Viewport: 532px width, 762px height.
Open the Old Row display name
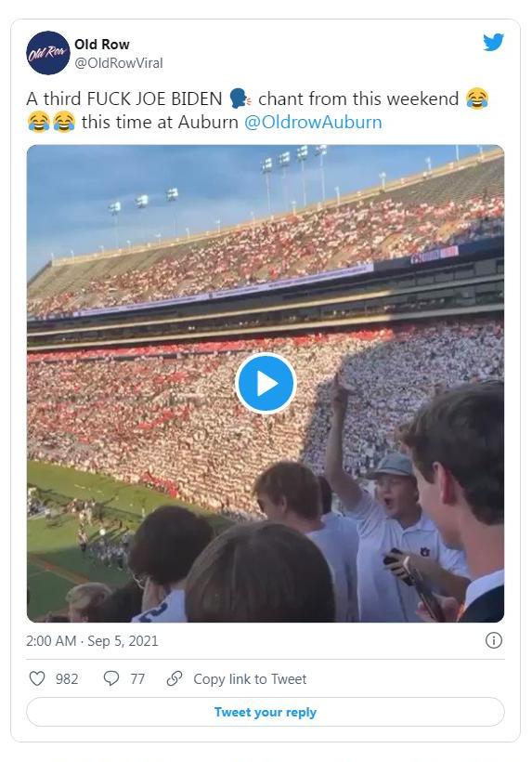102,45
